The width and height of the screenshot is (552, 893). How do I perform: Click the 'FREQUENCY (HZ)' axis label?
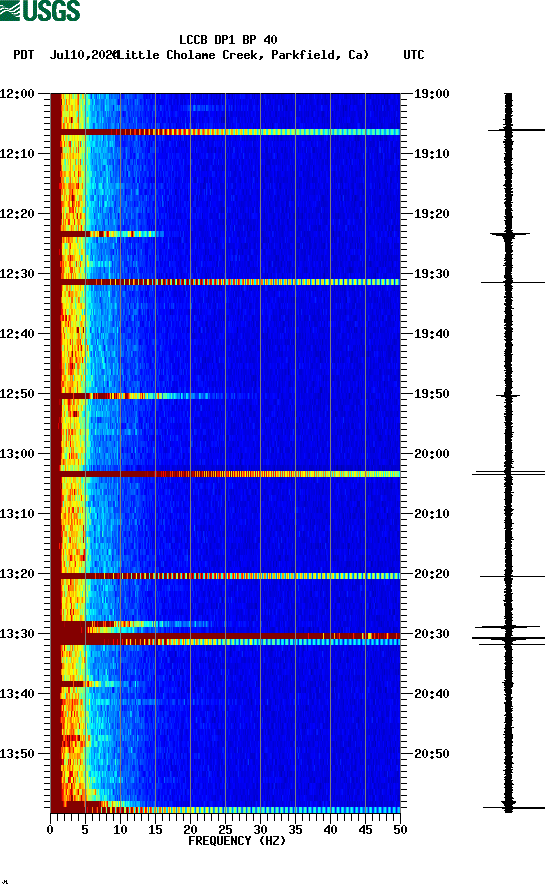pyautogui.click(x=236, y=841)
